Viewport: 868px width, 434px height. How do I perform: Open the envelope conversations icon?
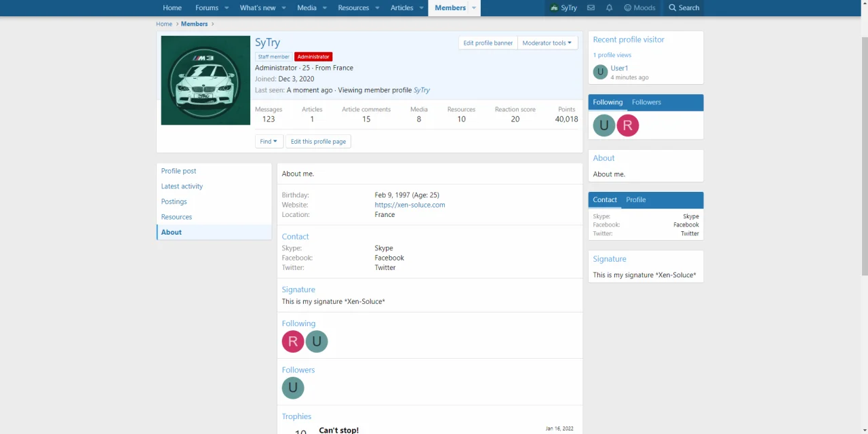pos(591,8)
